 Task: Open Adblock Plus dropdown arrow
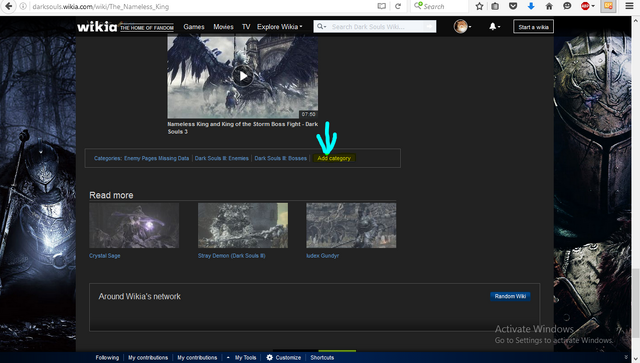(593, 6)
